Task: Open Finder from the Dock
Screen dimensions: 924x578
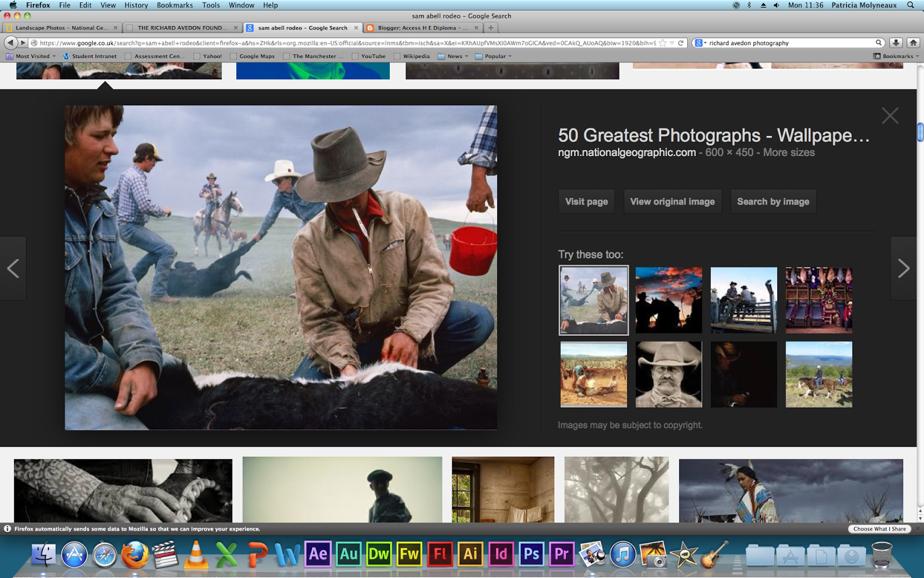Action: [x=43, y=555]
